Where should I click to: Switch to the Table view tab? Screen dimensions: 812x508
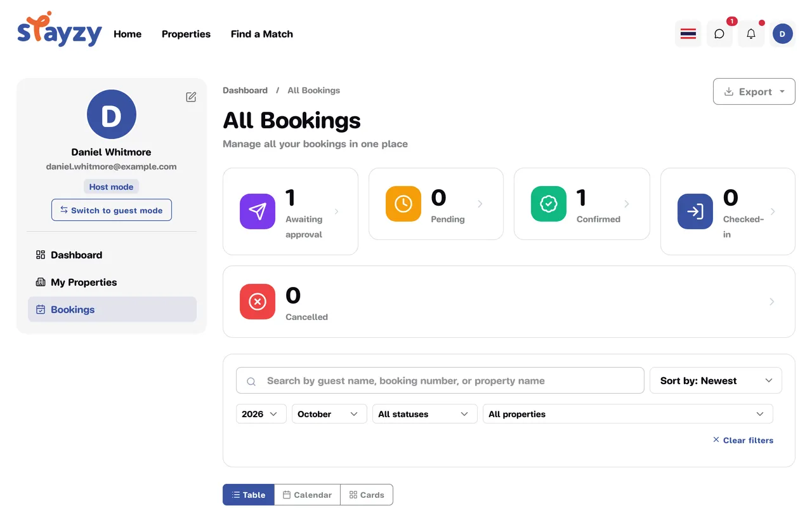[249, 495]
